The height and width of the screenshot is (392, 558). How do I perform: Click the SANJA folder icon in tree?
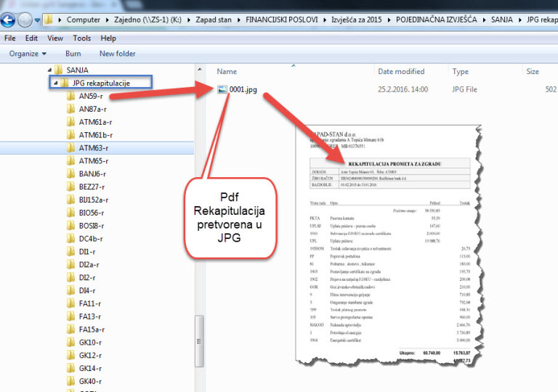point(59,70)
